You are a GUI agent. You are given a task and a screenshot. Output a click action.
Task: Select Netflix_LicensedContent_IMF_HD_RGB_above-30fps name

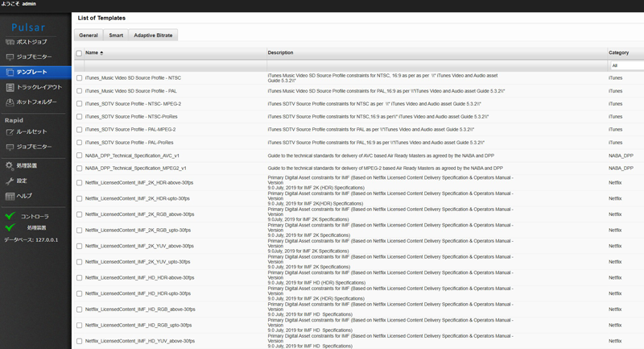140,310
